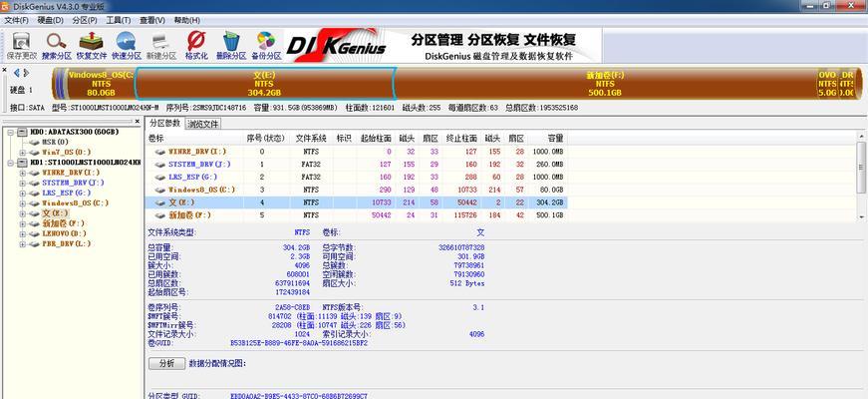The height and width of the screenshot is (399, 868).
Task: Click the 1000.0MB capacity cell of WINRE_DRV
Action: 548,152
